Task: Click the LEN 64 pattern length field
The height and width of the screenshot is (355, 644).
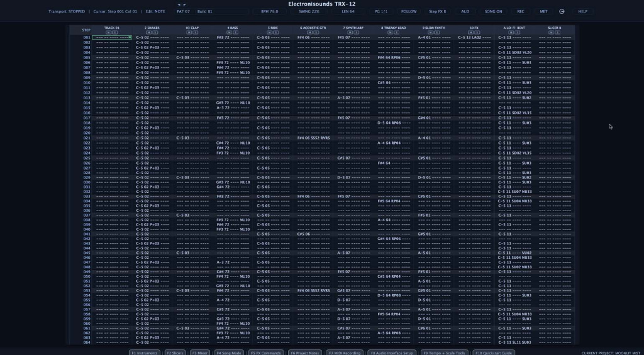Action: click(348, 11)
